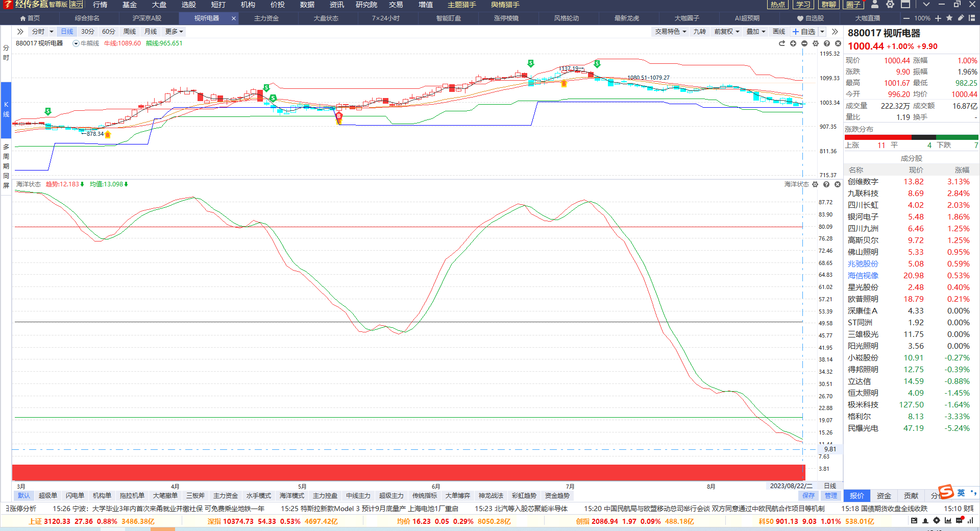Image resolution: width=980 pixels, height=531 pixels.
Task: Close the 视听电器 tab
Action: tap(234, 18)
